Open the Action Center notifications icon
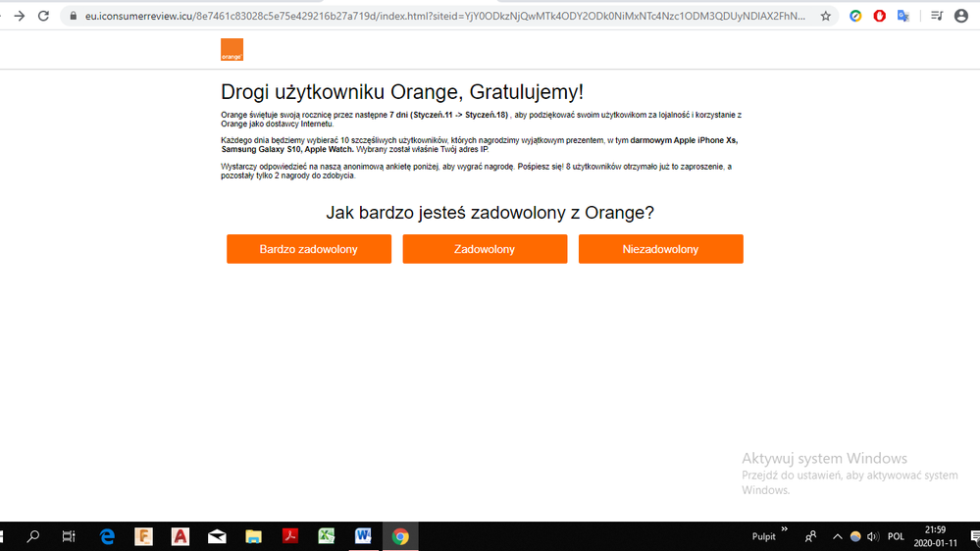Image resolution: width=980 pixels, height=551 pixels. (974, 536)
